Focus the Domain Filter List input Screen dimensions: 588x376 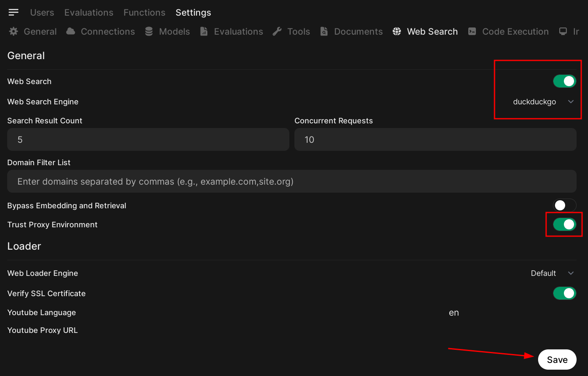pos(291,182)
